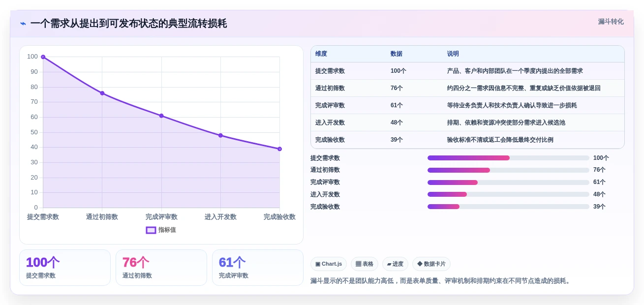Click the page title 一个需求从提出到可发布状态

[128, 24]
